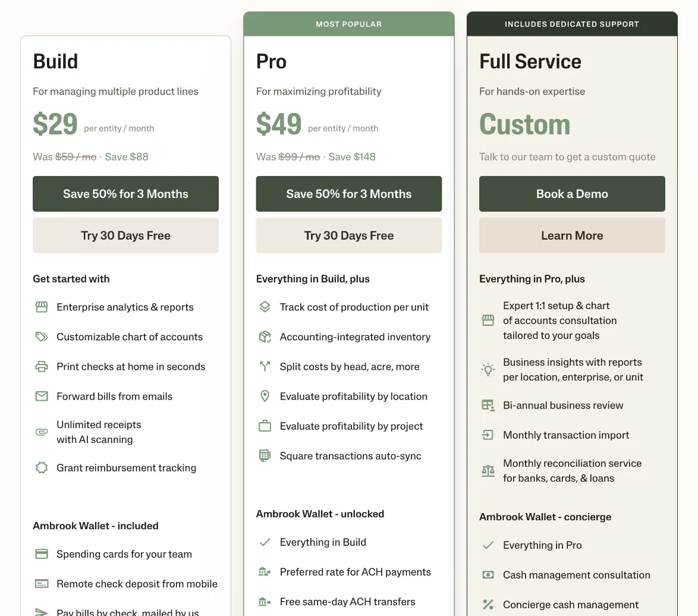Viewport: 698px width, 616px height.
Task: Click Save 50% for 3 Months under Build
Action: 125,194
